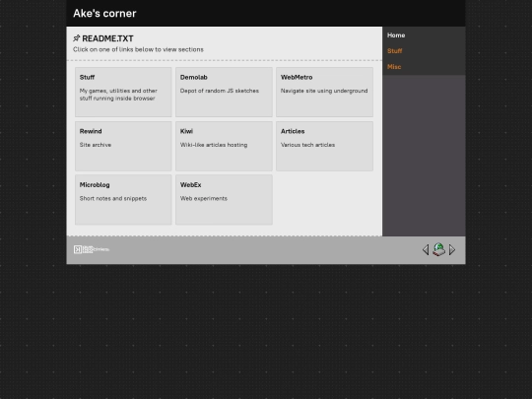Click the pin icon beside README.TXT
This screenshot has height=399, width=532.
click(77, 38)
